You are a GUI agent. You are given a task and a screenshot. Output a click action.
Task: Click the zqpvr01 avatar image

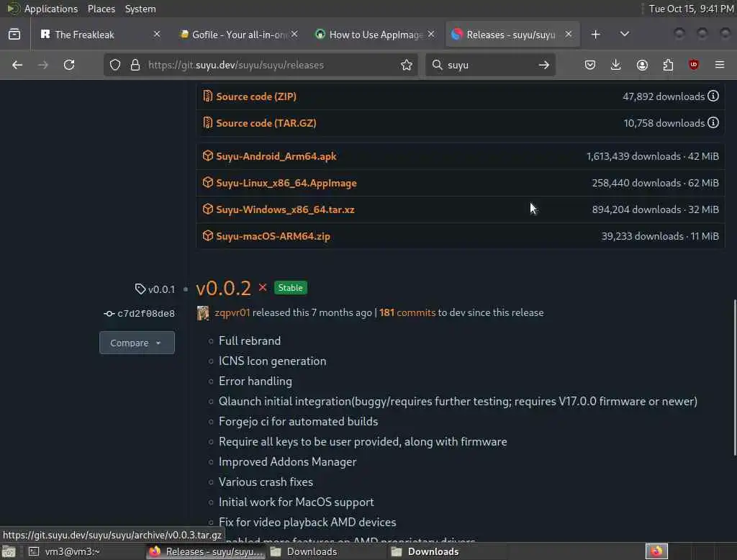tap(203, 312)
